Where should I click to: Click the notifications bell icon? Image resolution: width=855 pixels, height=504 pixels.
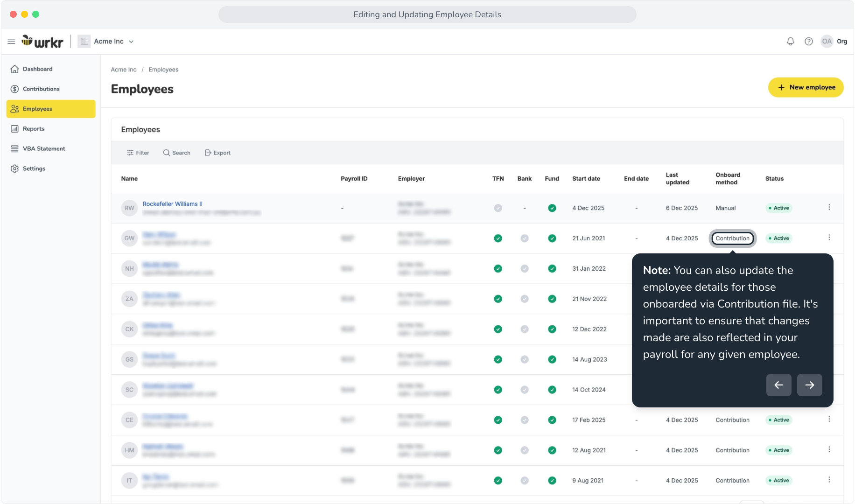pos(790,42)
